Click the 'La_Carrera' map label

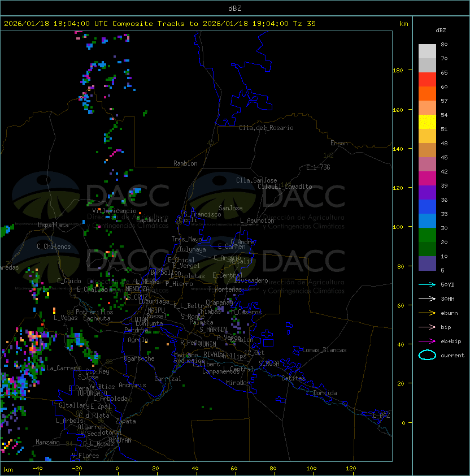tap(63, 368)
